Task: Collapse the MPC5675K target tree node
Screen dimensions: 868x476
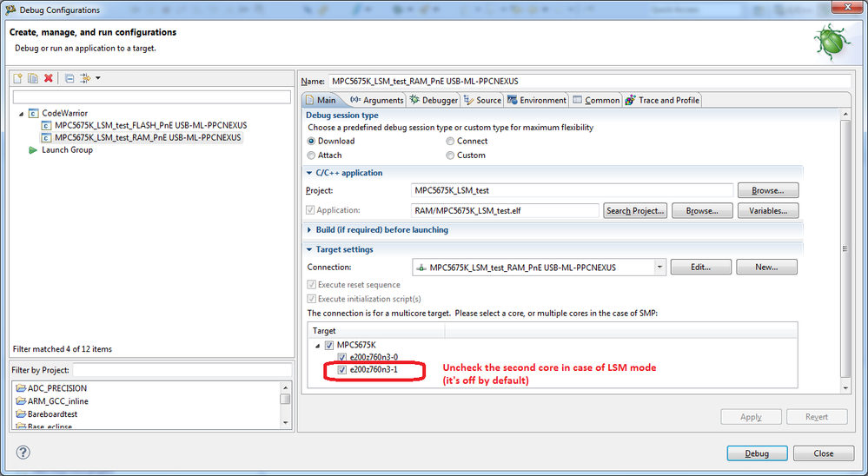Action: (318, 346)
